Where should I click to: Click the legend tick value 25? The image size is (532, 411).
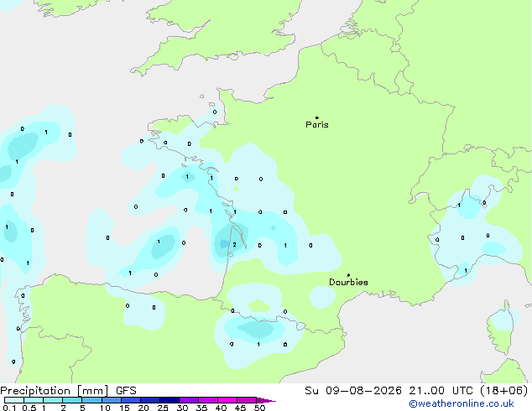tap(163, 408)
